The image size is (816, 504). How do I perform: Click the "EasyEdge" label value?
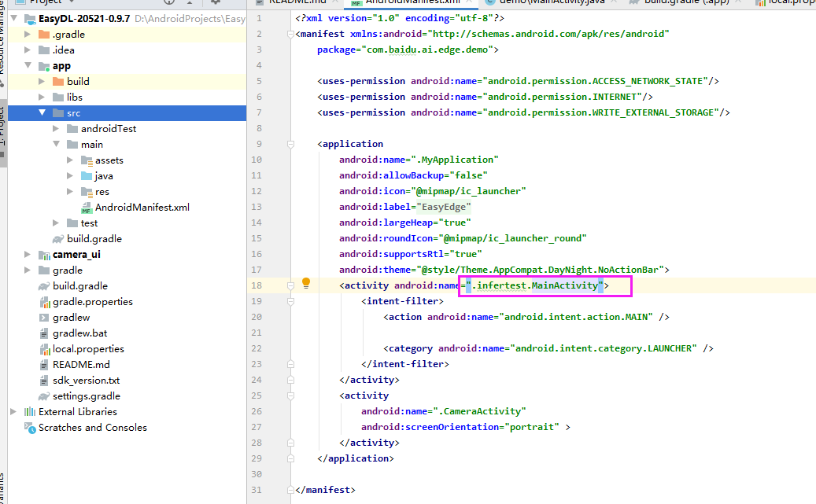click(443, 207)
